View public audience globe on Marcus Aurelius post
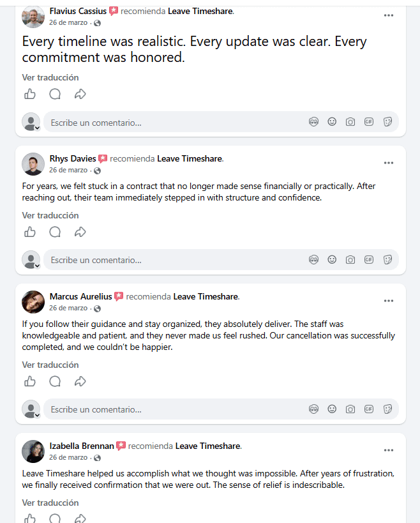The height and width of the screenshot is (523, 420). click(x=97, y=308)
